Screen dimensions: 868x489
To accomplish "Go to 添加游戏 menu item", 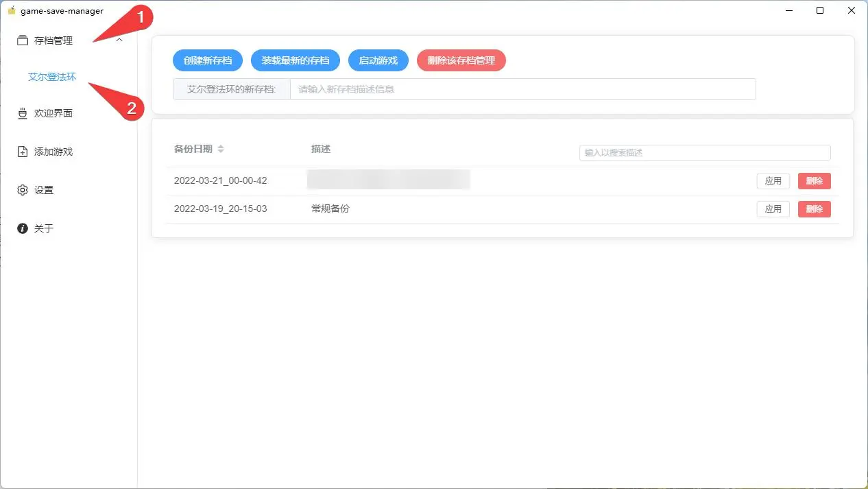I will [x=53, y=152].
